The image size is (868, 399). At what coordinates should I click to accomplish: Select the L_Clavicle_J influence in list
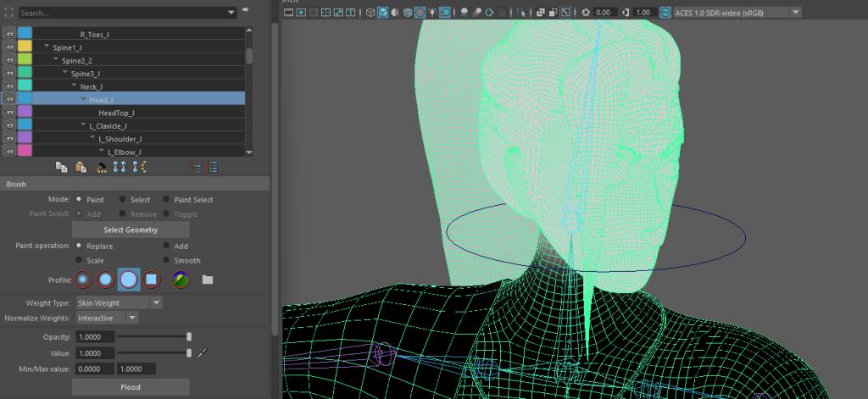coord(108,125)
